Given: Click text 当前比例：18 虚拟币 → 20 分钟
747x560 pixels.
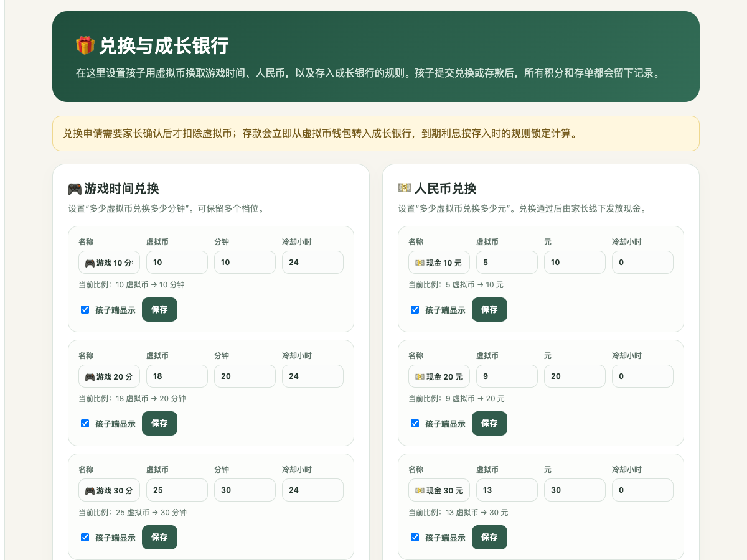Looking at the screenshot, I should [132, 399].
